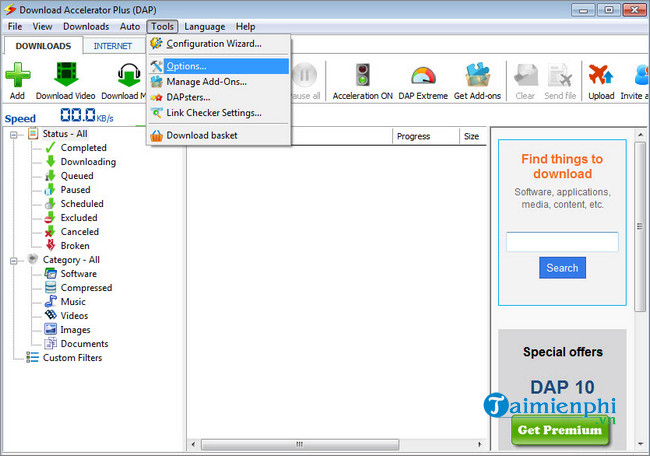The height and width of the screenshot is (456, 650).
Task: Filter by Downloading status
Action: [x=88, y=162]
